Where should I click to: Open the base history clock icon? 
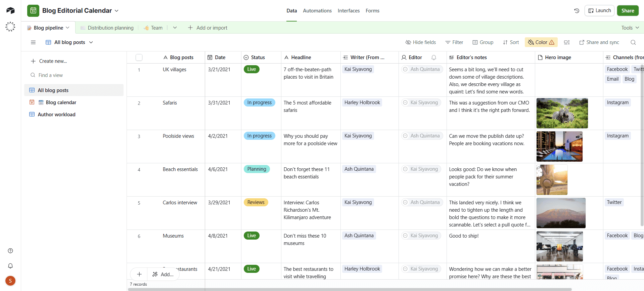point(577,11)
